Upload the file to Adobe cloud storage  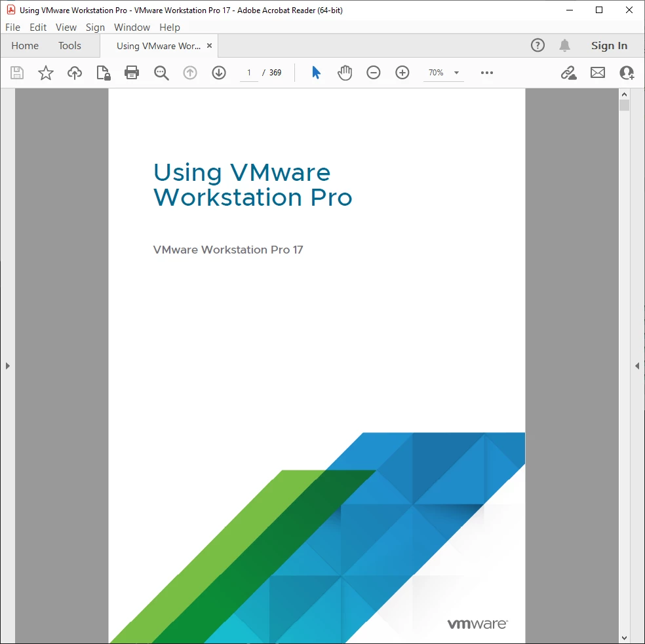[75, 73]
